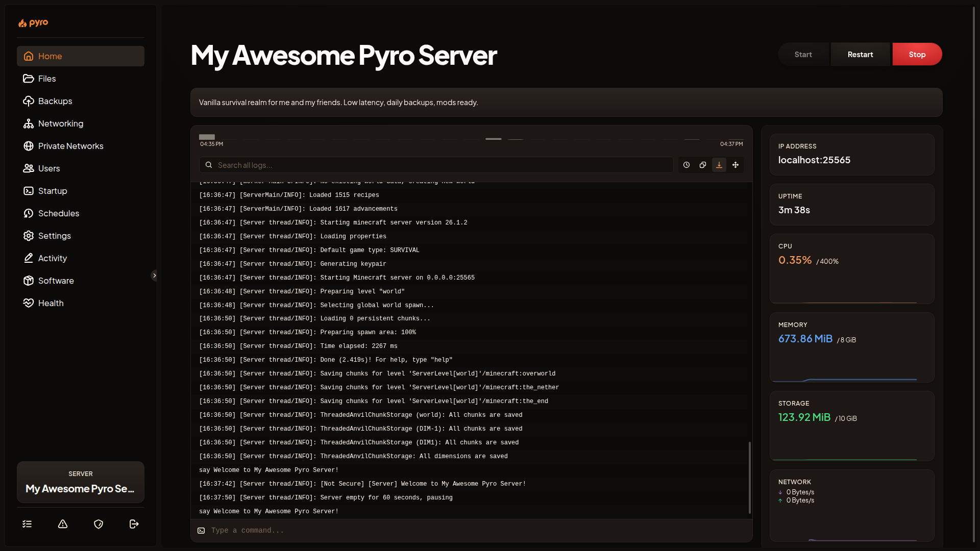The height and width of the screenshot is (551, 980).
Task: Open the Home page in sidebar
Action: (x=81, y=56)
